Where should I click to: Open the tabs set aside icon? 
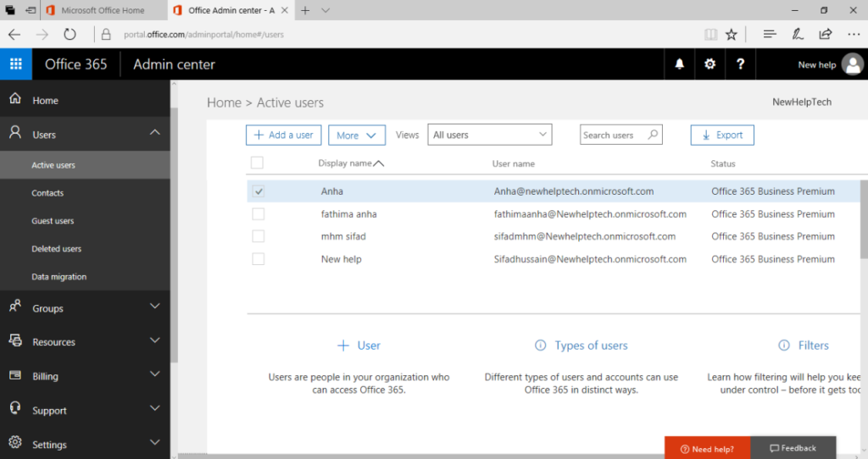point(10,10)
